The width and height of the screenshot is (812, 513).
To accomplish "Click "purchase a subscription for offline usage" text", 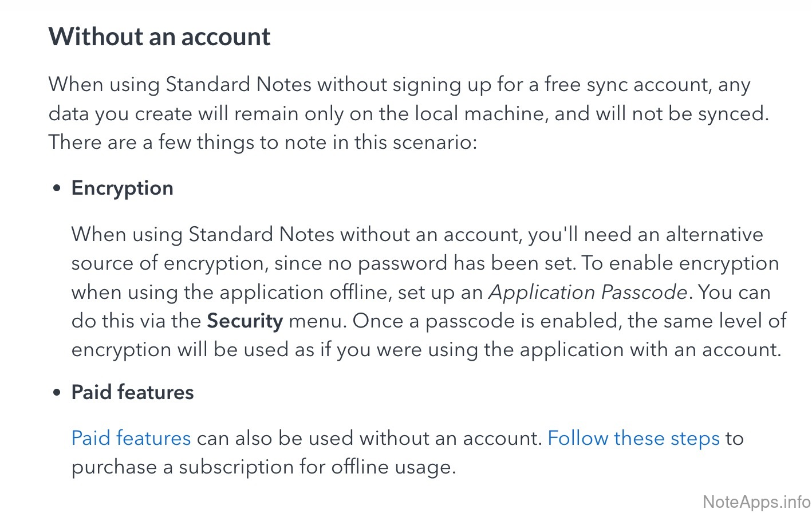I will (263, 467).
